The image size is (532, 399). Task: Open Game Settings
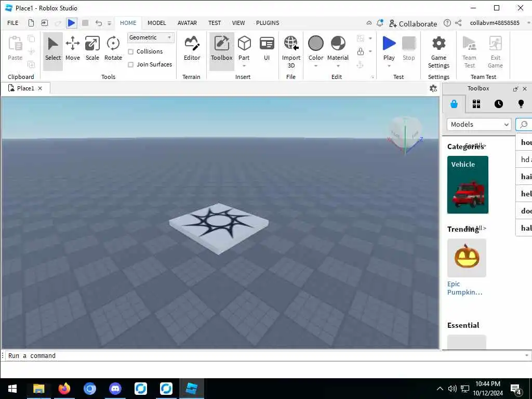[x=438, y=52]
